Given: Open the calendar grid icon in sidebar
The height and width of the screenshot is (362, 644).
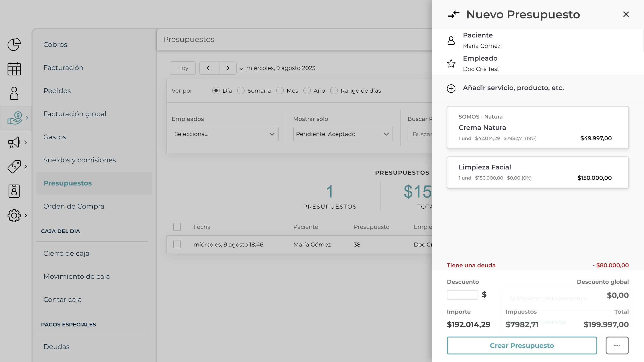Looking at the screenshot, I should point(14,69).
